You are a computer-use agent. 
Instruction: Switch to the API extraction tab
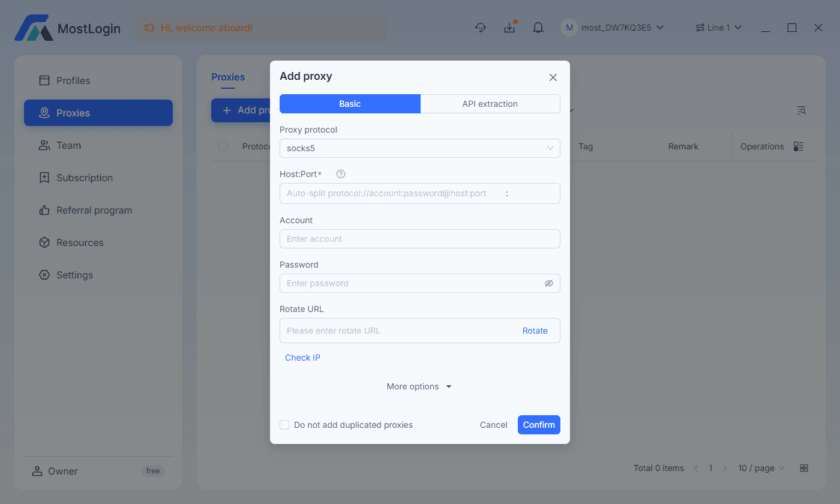[490, 104]
